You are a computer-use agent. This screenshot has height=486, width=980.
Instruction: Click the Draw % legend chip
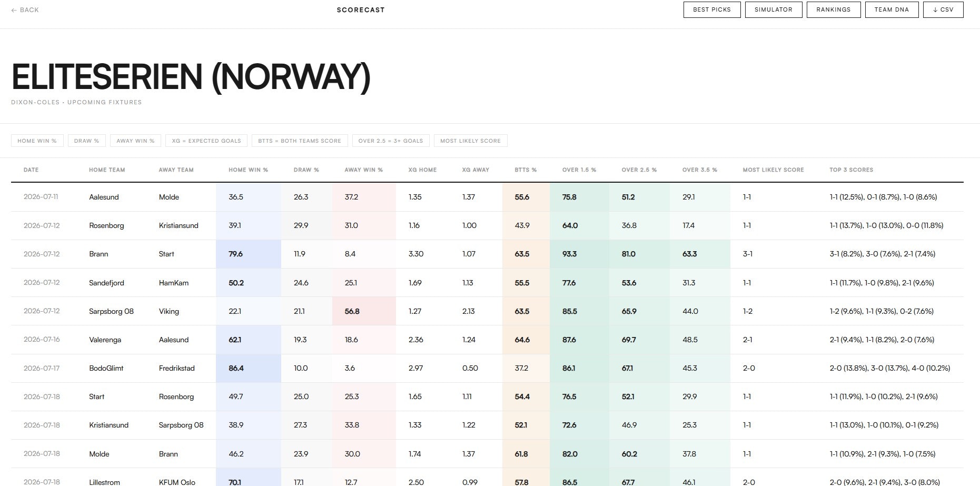(x=87, y=141)
